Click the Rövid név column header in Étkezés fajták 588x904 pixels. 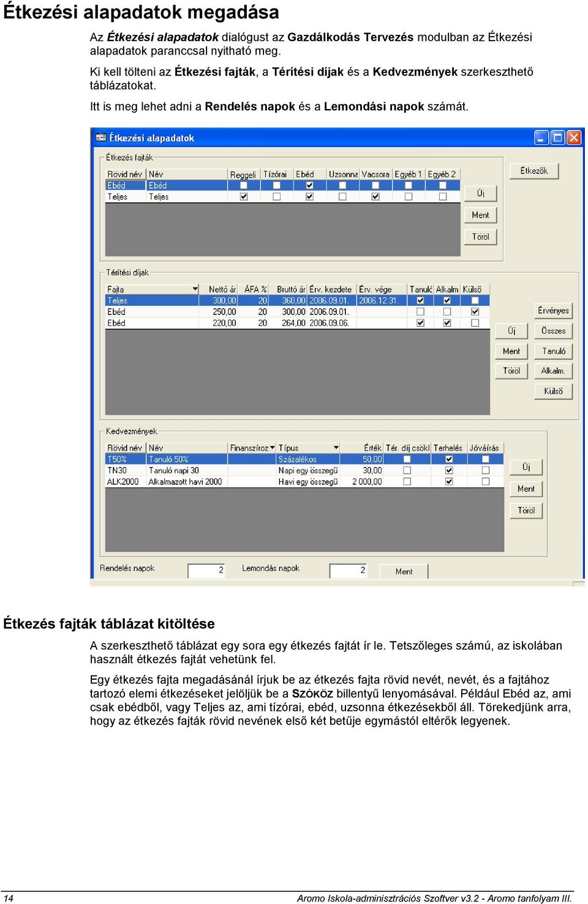click(x=126, y=174)
